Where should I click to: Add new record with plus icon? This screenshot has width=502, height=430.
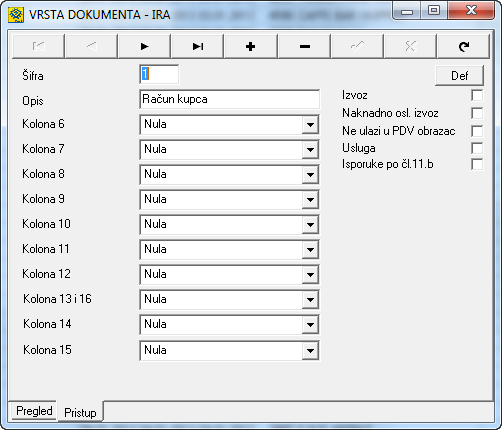pyautogui.click(x=251, y=46)
